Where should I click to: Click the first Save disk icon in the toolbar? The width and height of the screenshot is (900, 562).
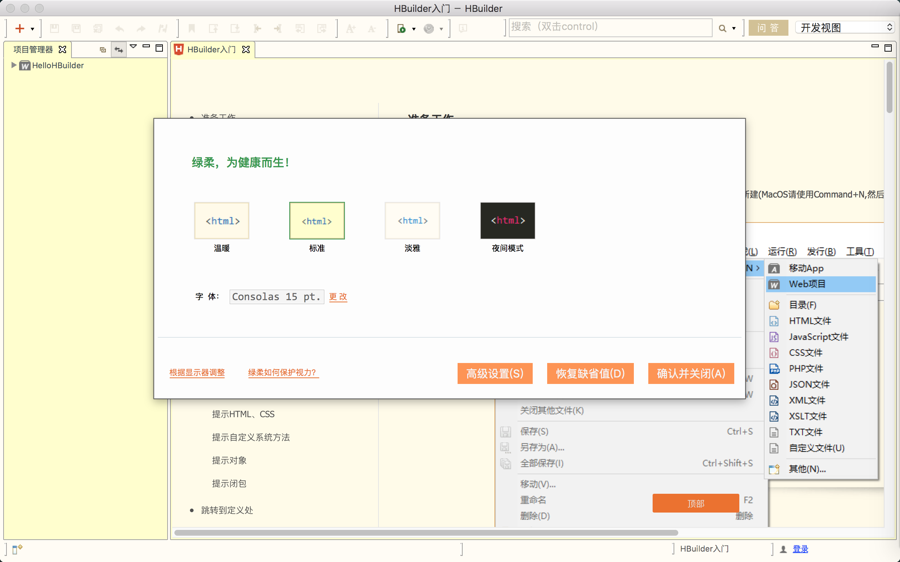click(55, 28)
